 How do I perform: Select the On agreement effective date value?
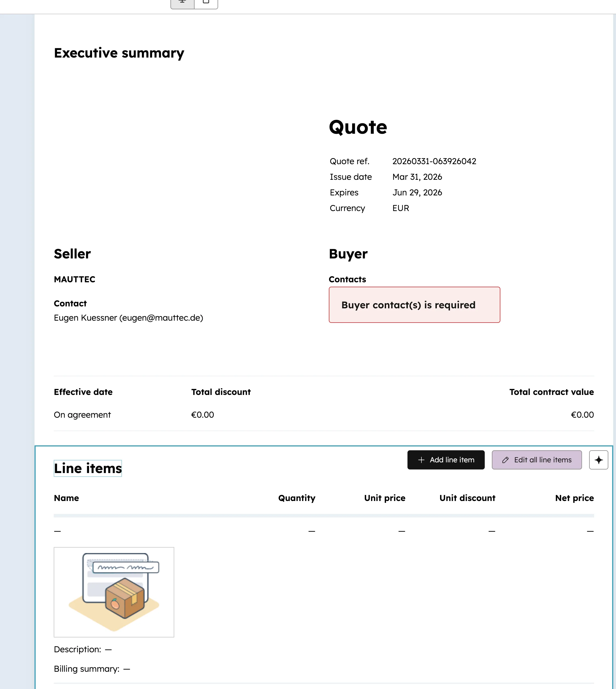[82, 414]
